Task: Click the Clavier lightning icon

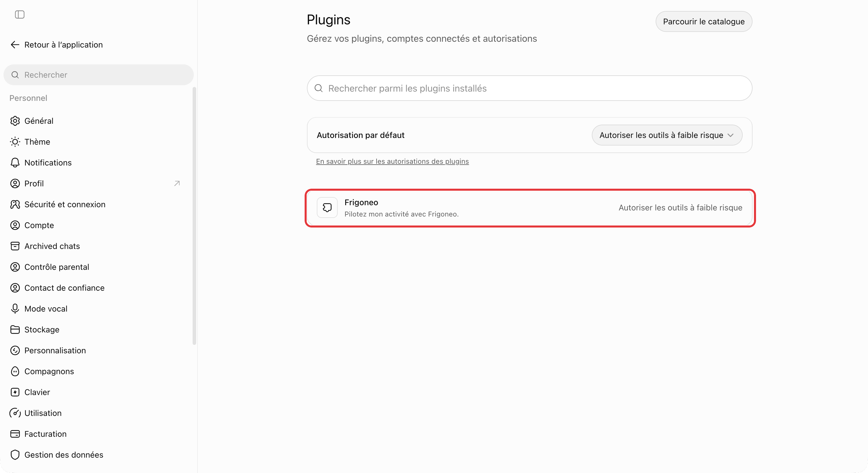Action: [15, 392]
